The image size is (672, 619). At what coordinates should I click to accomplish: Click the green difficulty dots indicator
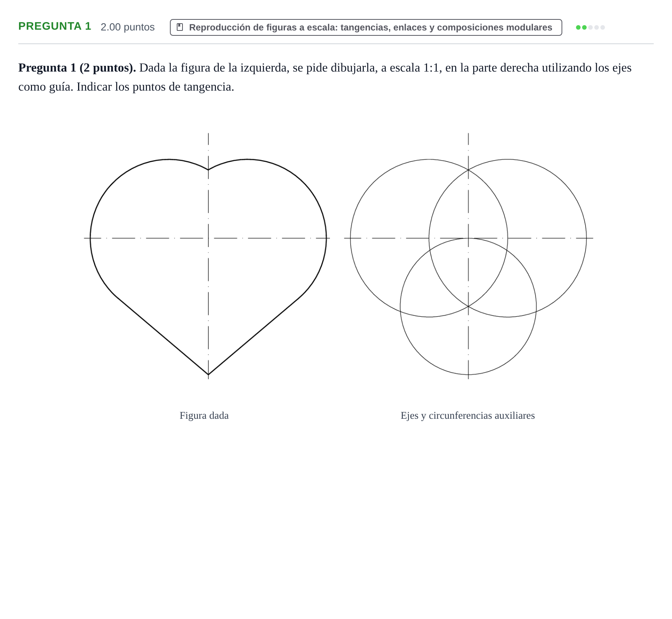pyautogui.click(x=590, y=27)
